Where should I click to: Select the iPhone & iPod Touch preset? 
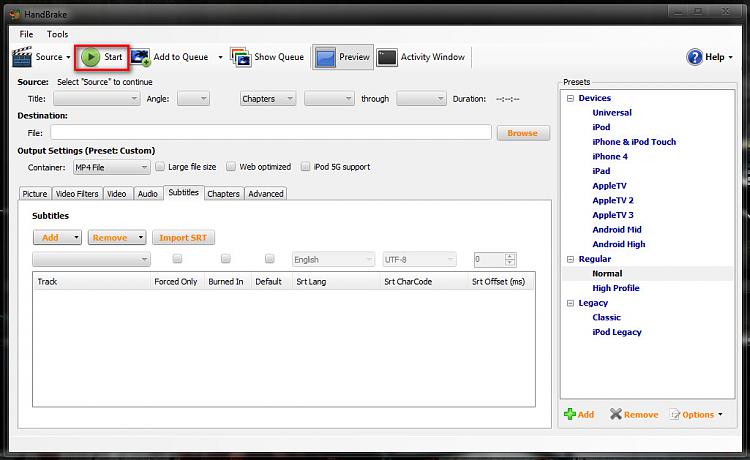(x=634, y=142)
